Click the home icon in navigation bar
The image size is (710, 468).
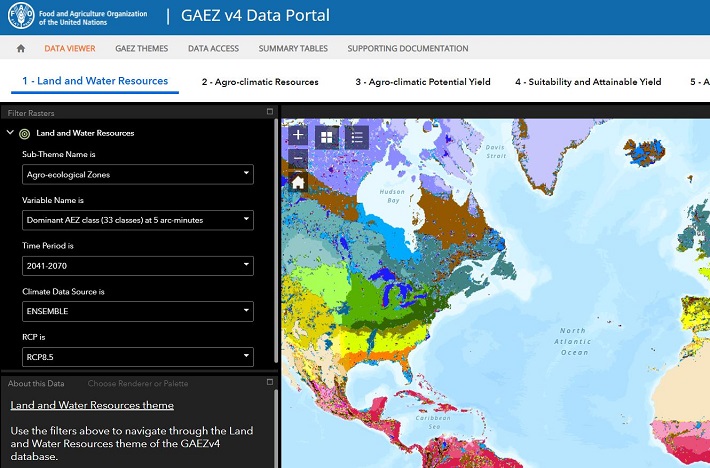(20, 48)
